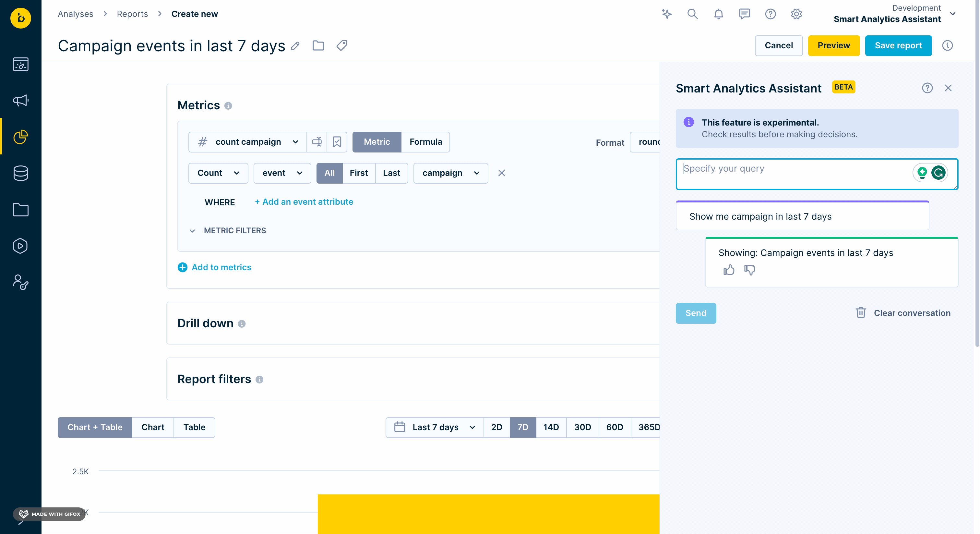Select the Last event toggle option
The image size is (980, 534).
click(391, 173)
